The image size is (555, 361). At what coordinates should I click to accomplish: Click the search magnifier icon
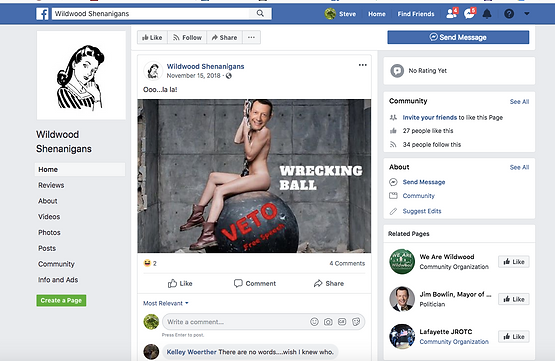click(x=260, y=13)
